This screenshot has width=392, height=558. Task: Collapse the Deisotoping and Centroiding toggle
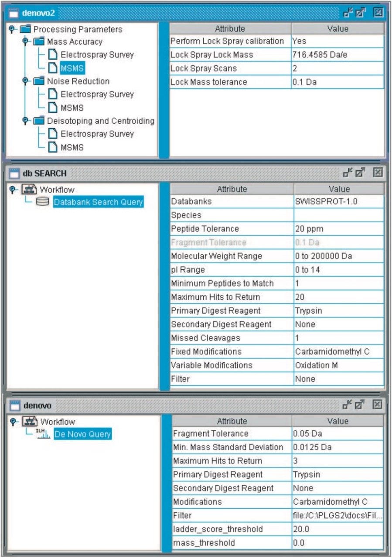[25, 121]
